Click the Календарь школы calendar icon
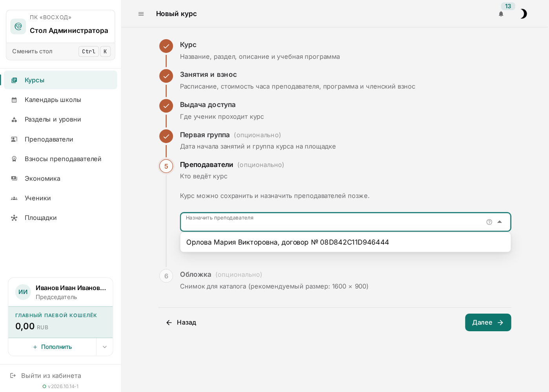This screenshot has height=392, width=549. [x=14, y=100]
